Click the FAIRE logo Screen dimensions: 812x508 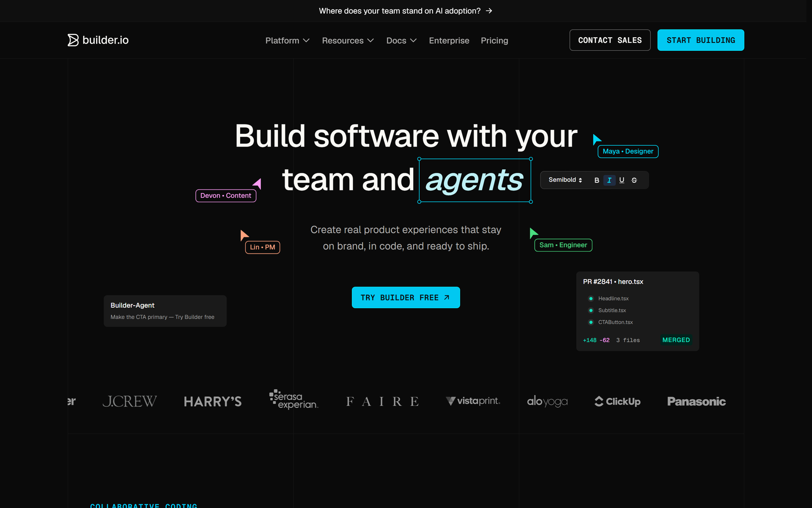pyautogui.click(x=382, y=401)
